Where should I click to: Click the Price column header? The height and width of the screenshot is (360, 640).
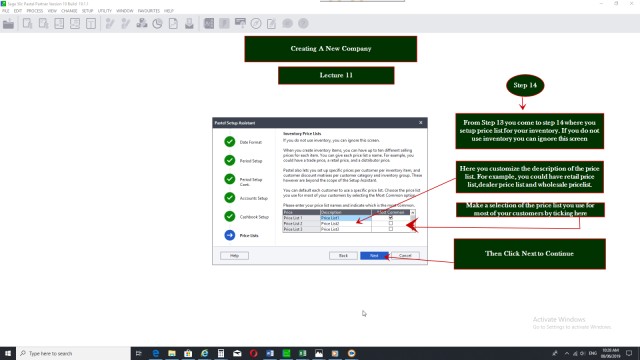pos(301,212)
